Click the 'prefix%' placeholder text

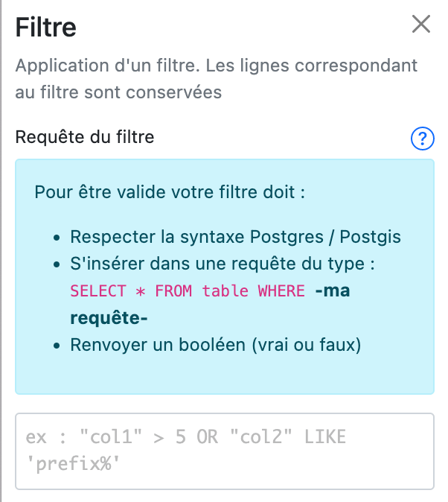pos(73,465)
